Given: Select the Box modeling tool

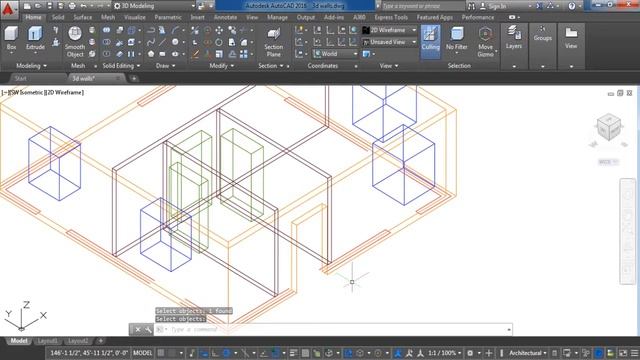Looking at the screenshot, I should 11,39.
